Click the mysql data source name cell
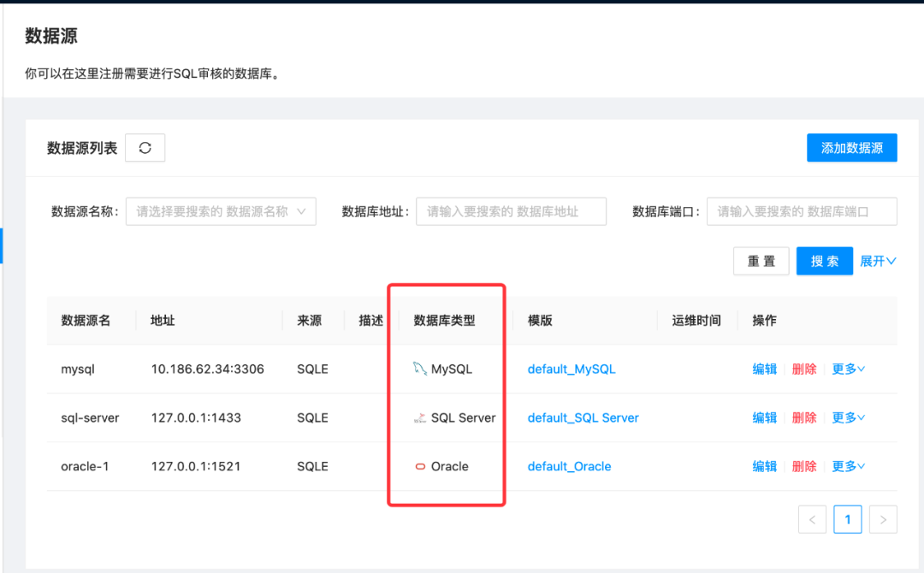 pyautogui.click(x=78, y=369)
